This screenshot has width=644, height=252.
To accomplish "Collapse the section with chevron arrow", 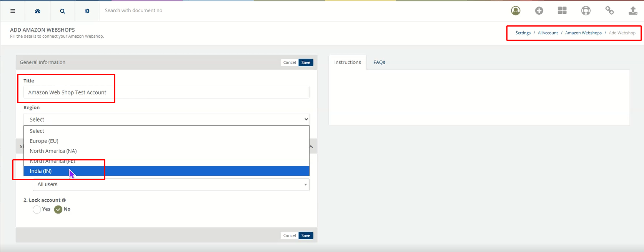I will pyautogui.click(x=311, y=147).
